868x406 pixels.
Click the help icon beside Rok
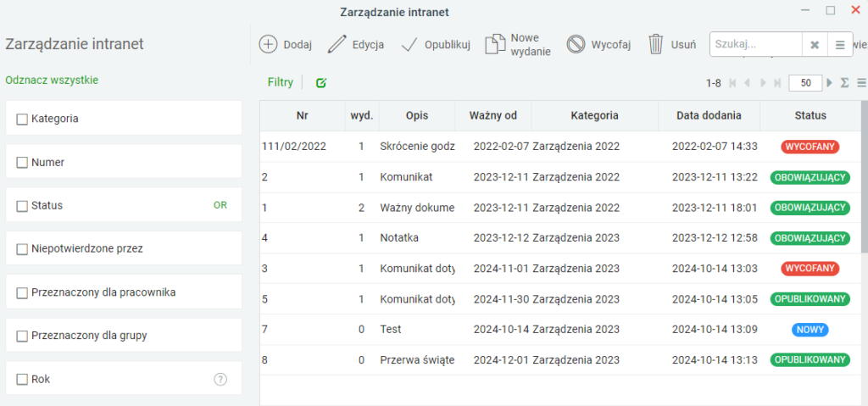pos(220,380)
